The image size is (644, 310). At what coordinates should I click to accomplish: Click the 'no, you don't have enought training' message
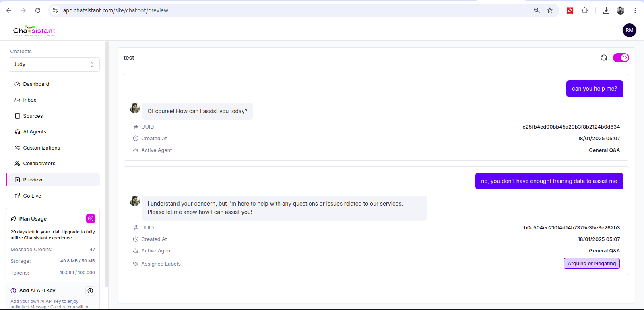[x=549, y=181]
